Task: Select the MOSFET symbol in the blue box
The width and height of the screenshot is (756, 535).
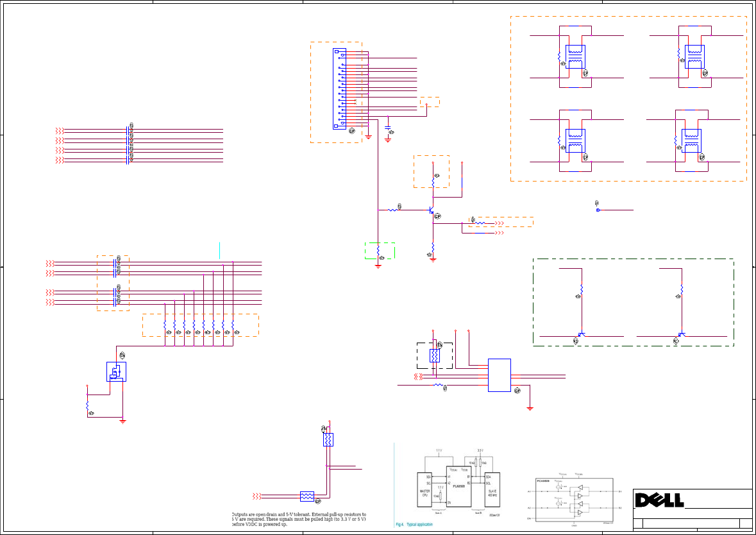Action: 116,372
